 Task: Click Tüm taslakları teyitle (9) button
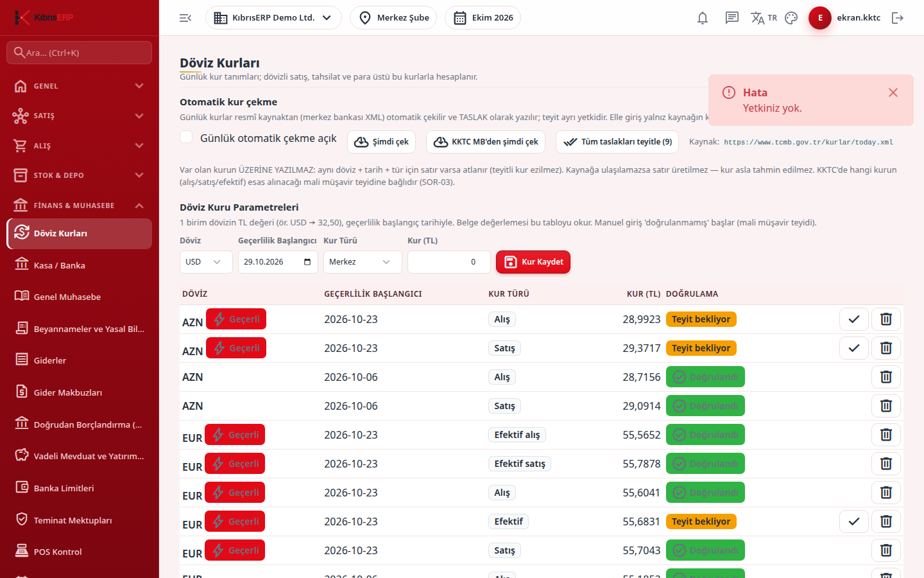[617, 142]
